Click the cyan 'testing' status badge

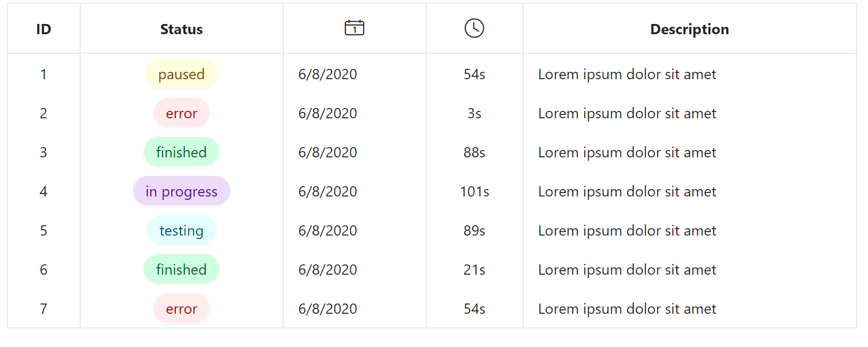click(182, 231)
